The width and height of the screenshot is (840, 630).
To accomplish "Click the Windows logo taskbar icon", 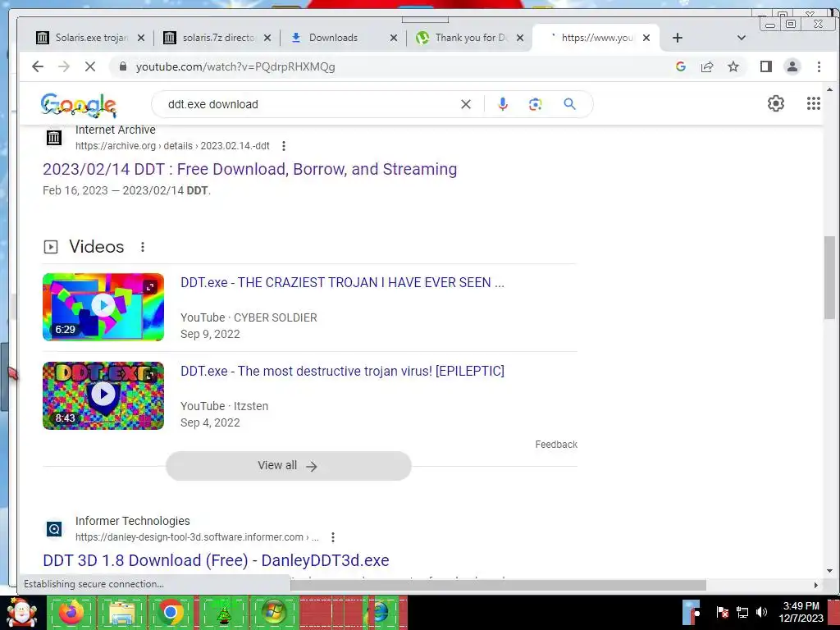I will 274,612.
